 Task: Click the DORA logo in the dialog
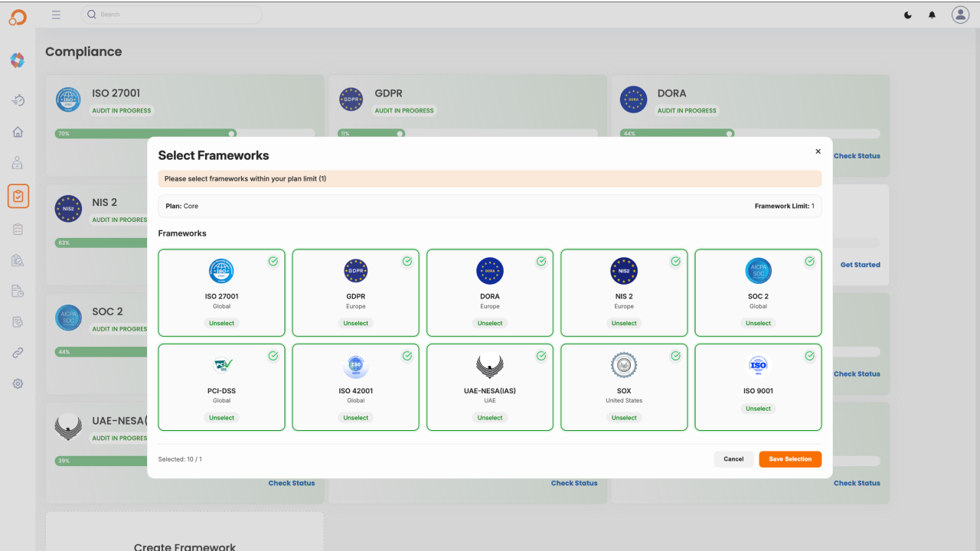coord(490,271)
